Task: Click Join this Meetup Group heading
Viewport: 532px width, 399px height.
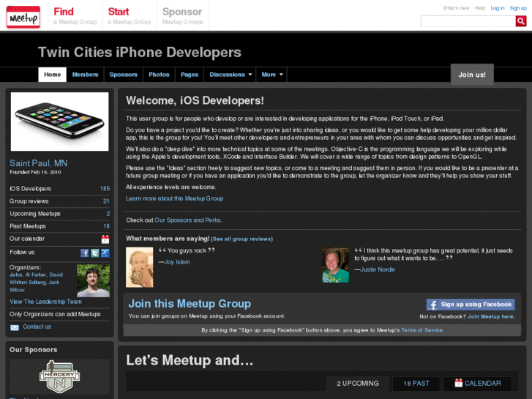Action: [190, 304]
